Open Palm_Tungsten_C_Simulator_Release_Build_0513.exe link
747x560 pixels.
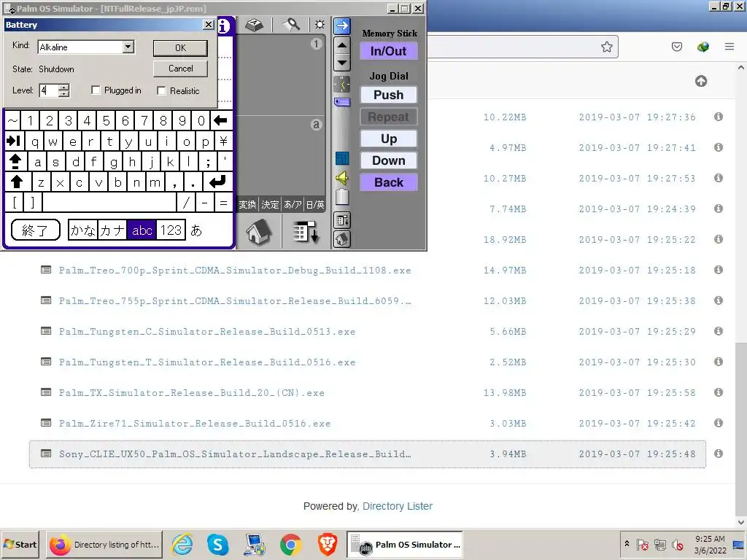pyautogui.click(x=207, y=332)
